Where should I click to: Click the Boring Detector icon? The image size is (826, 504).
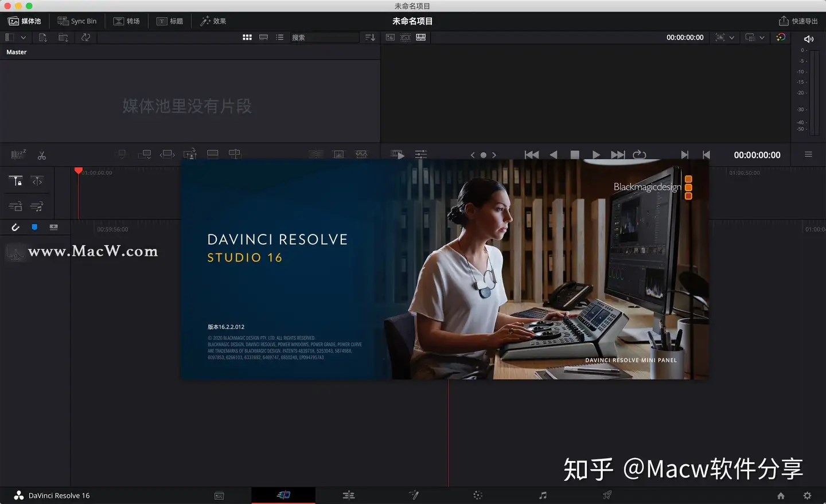click(x=18, y=155)
